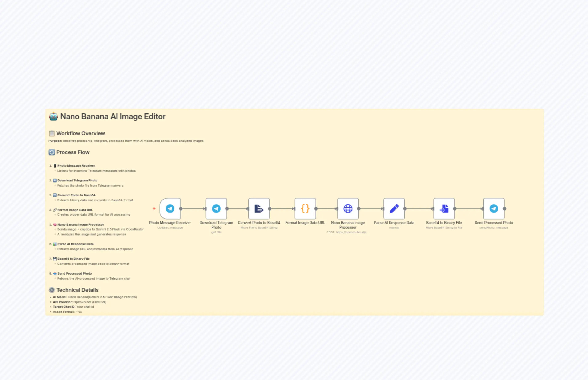Open the Convert Photo to Base64 file icon
The height and width of the screenshot is (380, 588).
click(x=259, y=208)
